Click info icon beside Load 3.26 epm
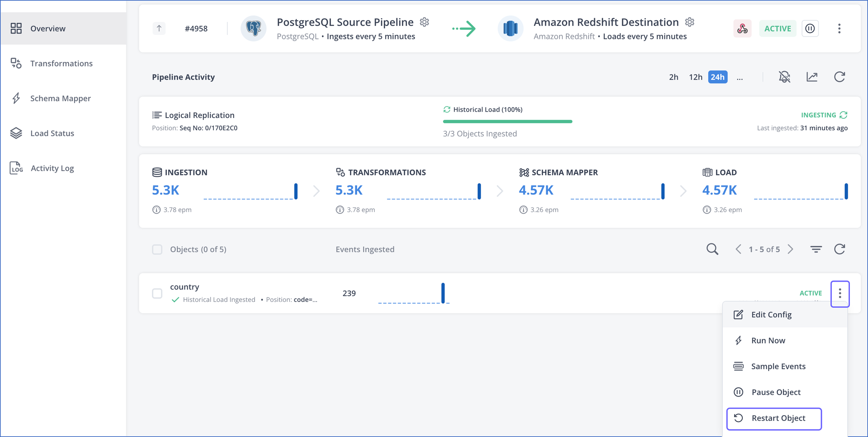This screenshot has width=868, height=437. point(707,210)
